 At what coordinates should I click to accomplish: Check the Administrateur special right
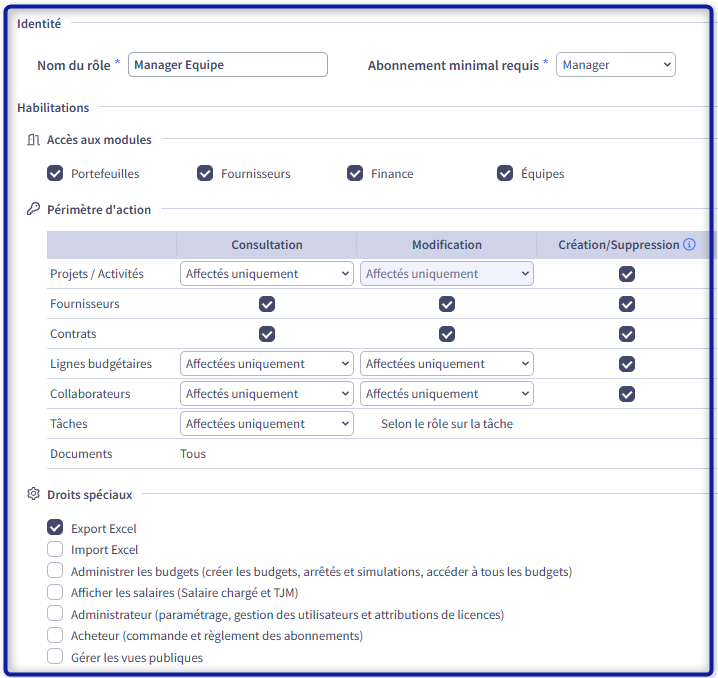55,613
